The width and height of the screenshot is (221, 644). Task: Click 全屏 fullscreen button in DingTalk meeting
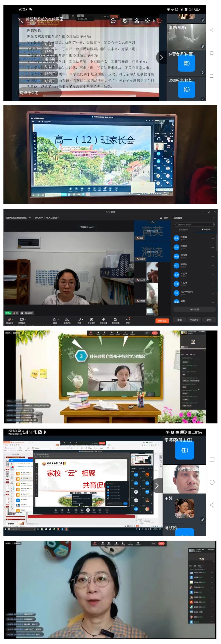164,218
